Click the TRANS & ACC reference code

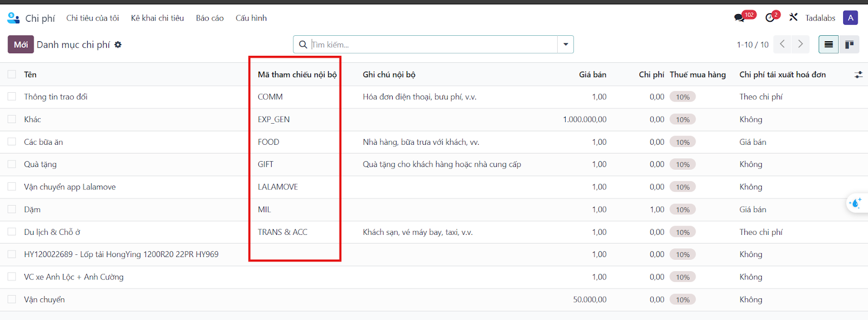click(283, 232)
